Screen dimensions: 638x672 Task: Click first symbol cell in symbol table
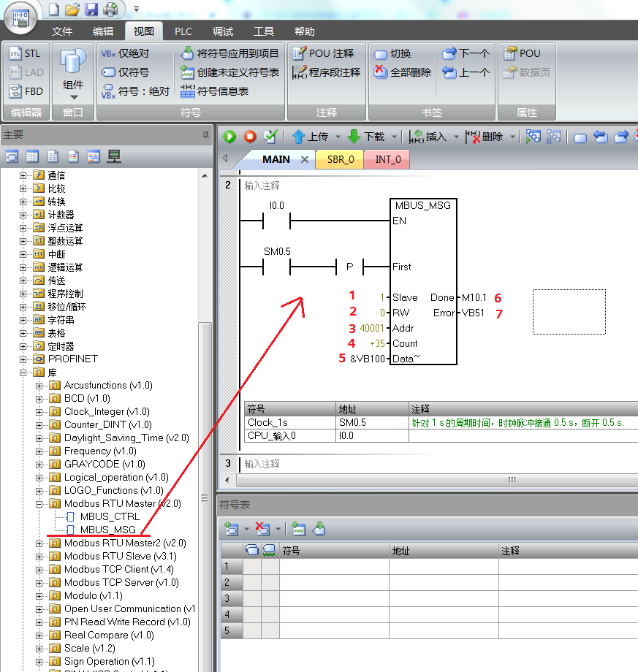coord(333,566)
